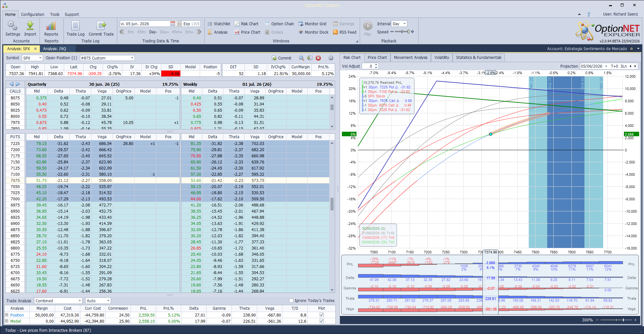
Task: Open the Option Chain window
Action: [279, 24]
